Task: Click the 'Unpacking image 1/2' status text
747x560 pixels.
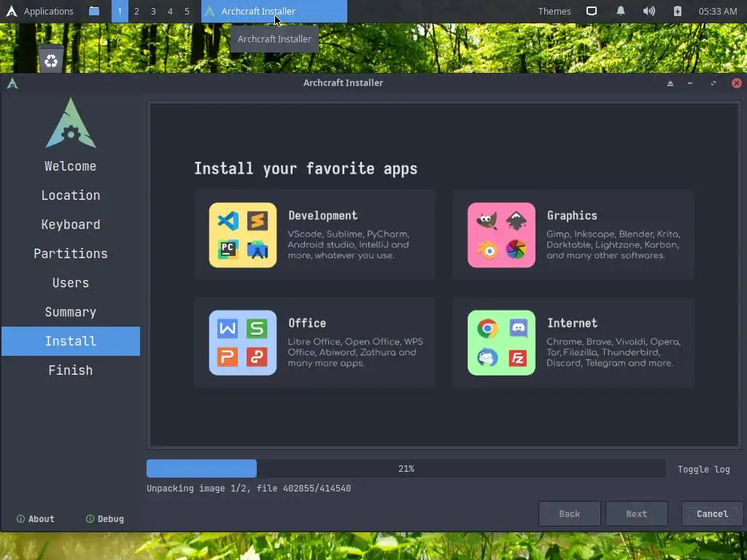Action: point(249,488)
